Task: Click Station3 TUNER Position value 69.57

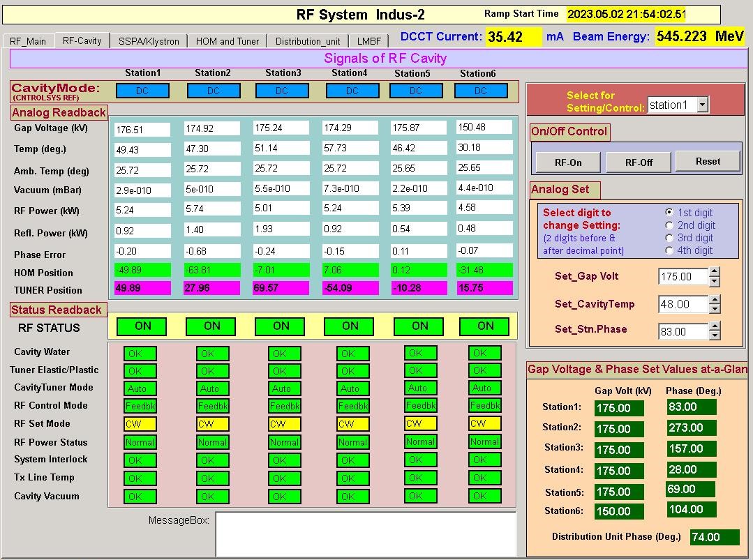Action: (281, 288)
